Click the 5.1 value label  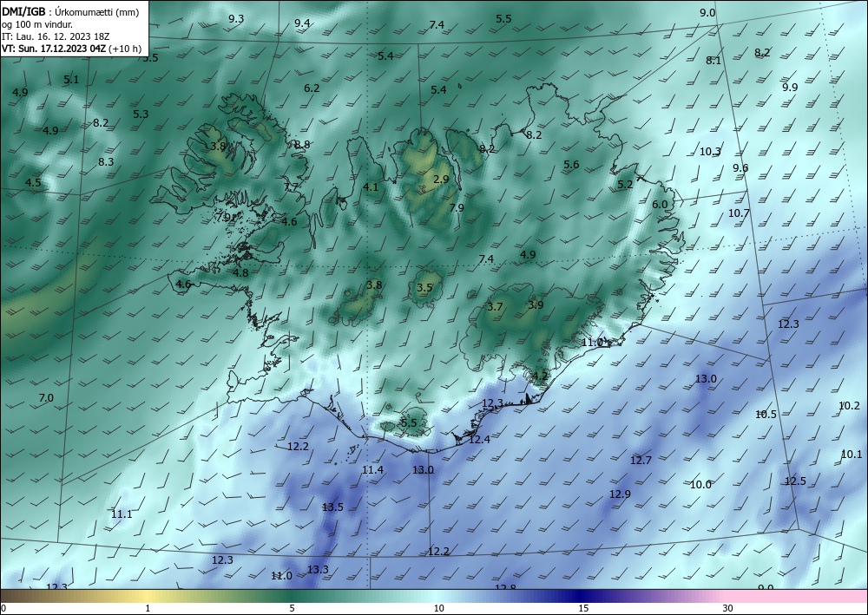(x=71, y=80)
